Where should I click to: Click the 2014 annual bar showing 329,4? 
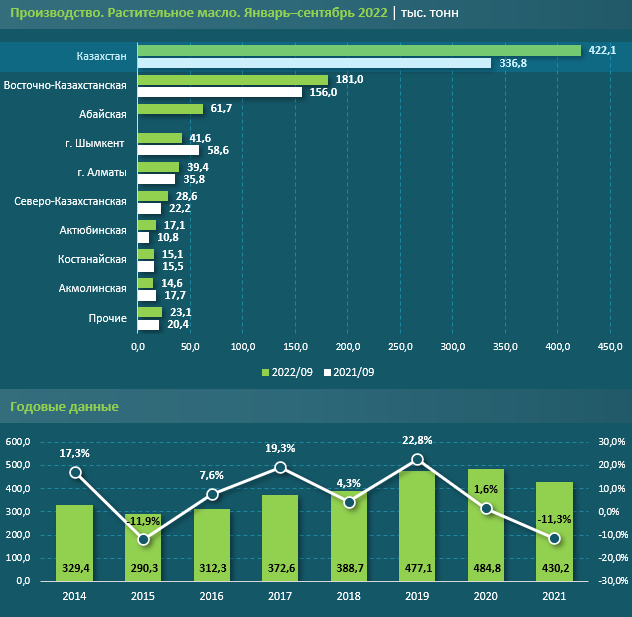(x=75, y=542)
